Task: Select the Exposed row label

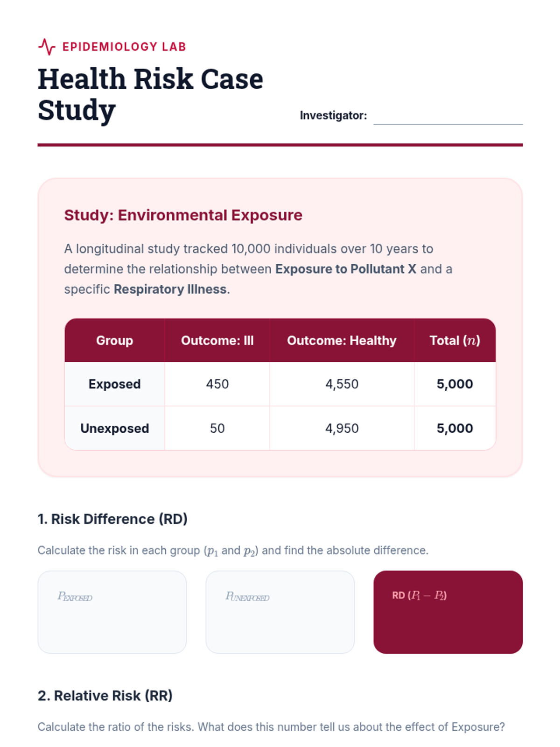Action: (114, 384)
